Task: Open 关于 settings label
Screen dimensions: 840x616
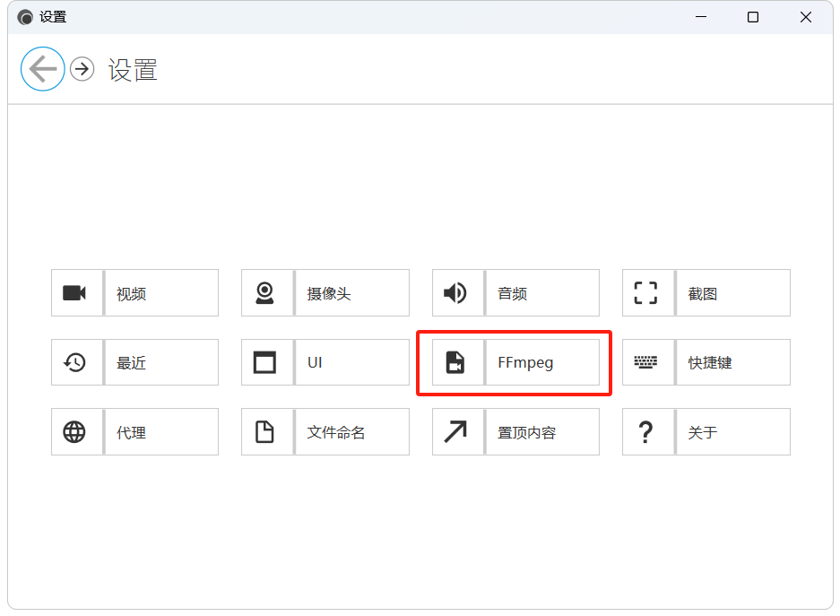Action: (x=702, y=433)
